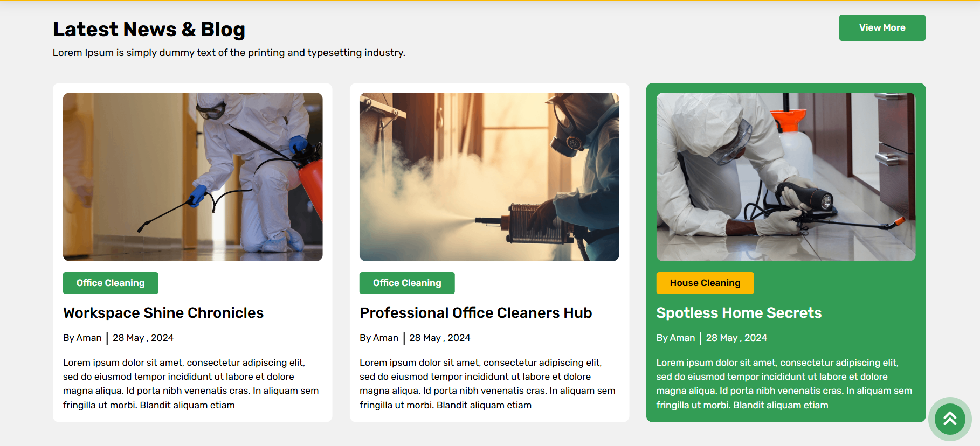Click author By Aman under Professional Office Cleaners Hub
This screenshot has width=980, height=446.
coord(379,338)
